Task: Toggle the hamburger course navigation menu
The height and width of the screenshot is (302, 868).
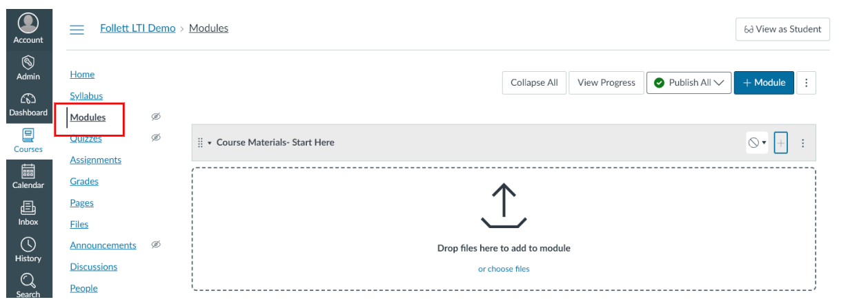Action: tap(77, 29)
